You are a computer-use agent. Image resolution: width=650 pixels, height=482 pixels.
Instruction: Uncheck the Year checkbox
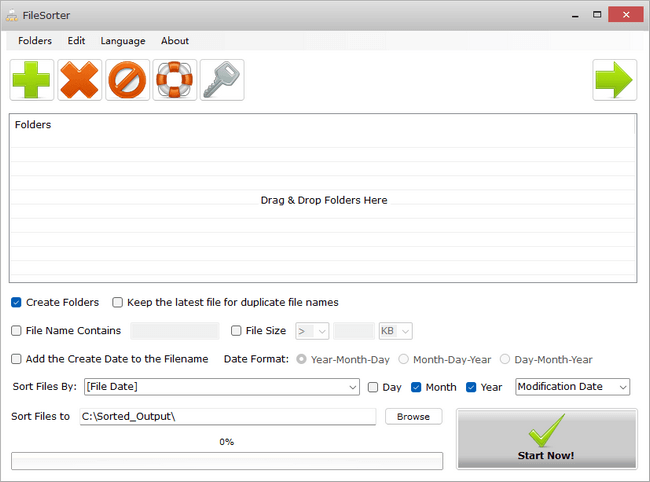(471, 387)
